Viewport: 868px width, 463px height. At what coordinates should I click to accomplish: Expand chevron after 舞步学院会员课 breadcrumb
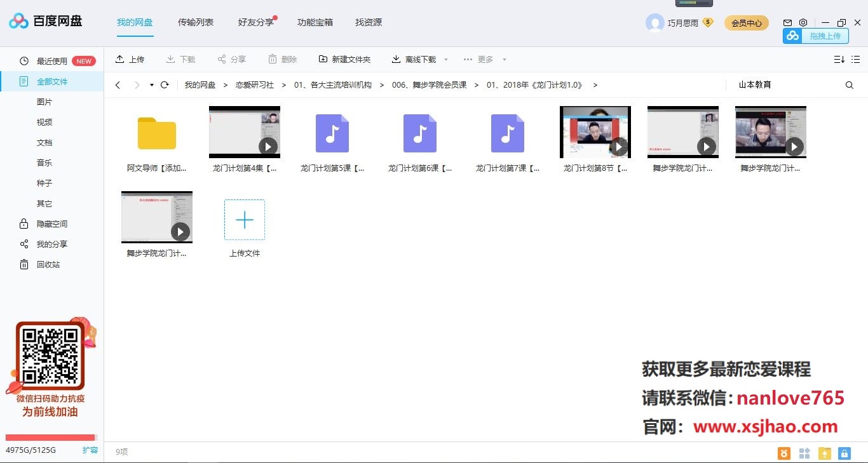(x=477, y=85)
